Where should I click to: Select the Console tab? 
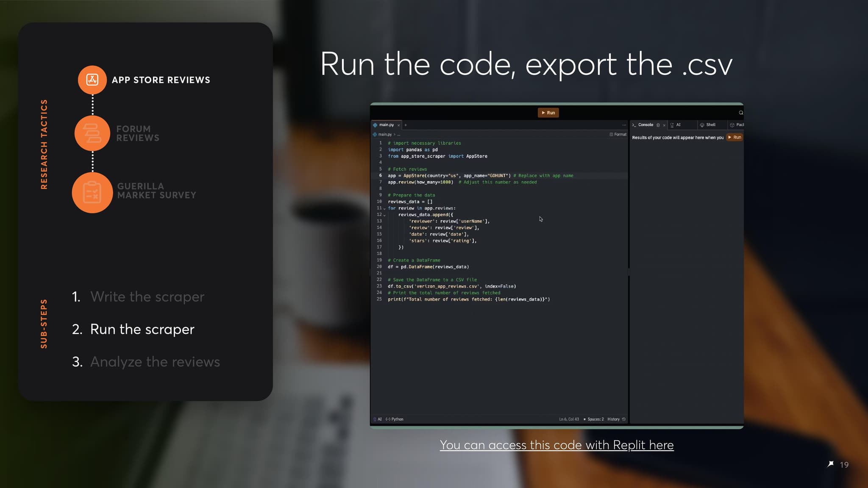(x=645, y=125)
